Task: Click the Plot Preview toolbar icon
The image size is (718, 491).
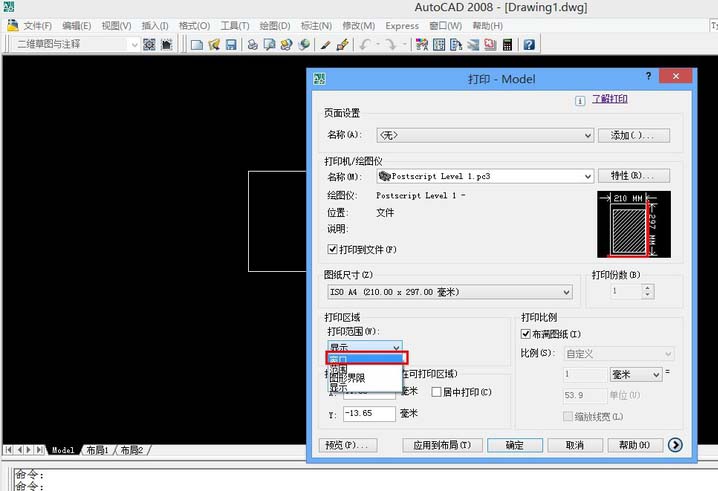Action: click(x=270, y=44)
